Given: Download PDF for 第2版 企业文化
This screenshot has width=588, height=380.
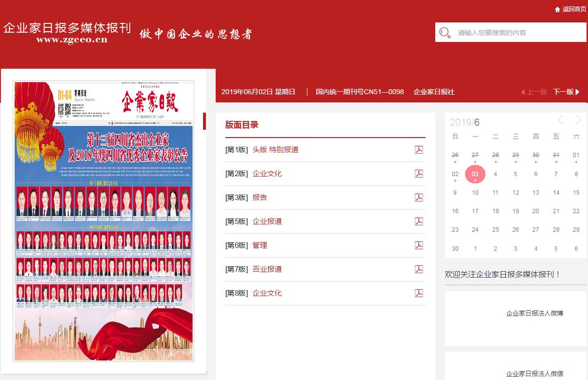Looking at the screenshot, I should [419, 174].
